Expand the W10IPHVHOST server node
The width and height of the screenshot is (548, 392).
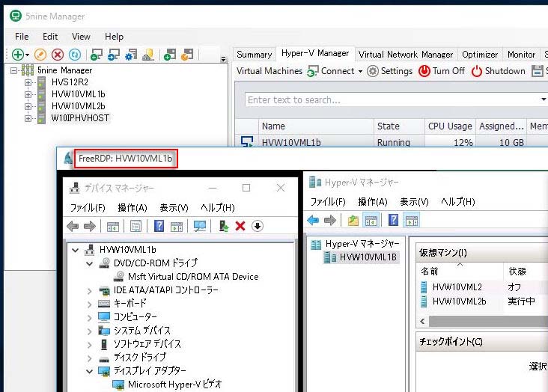tap(28, 118)
